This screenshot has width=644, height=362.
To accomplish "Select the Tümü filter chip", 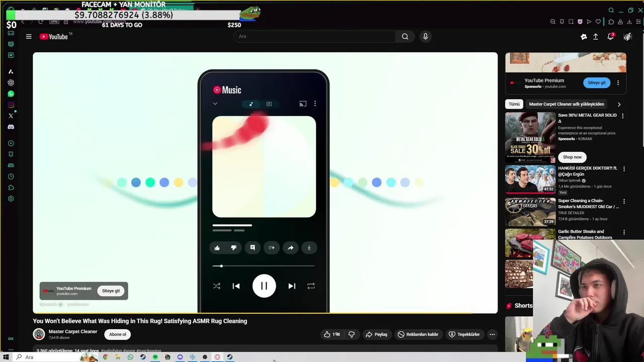I will [514, 104].
